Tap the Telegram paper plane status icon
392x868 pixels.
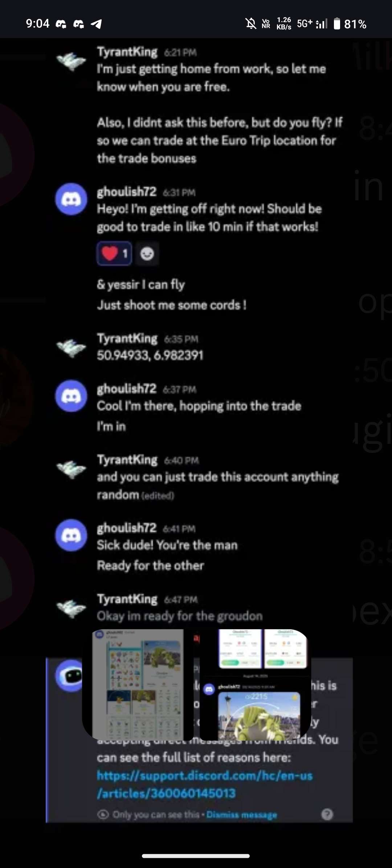point(96,24)
